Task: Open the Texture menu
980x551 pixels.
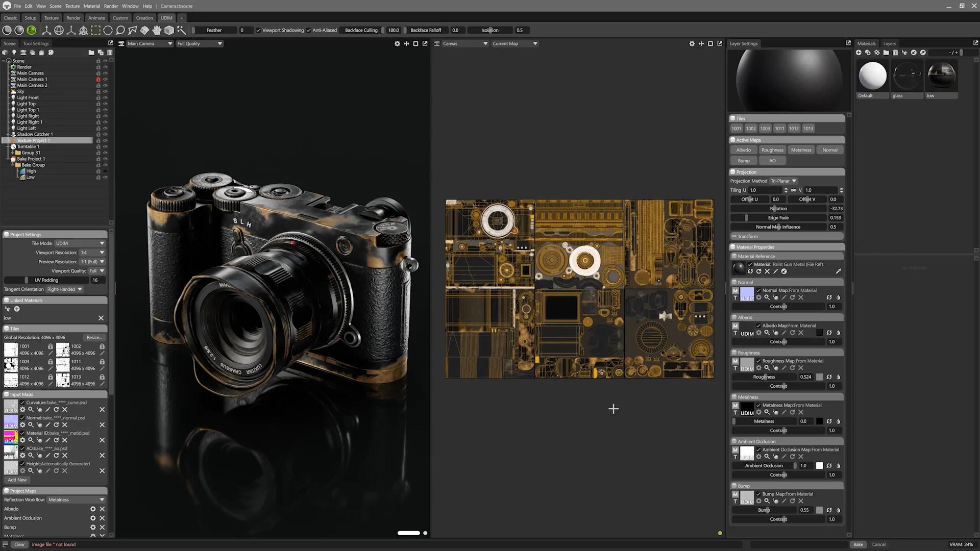Action: (x=72, y=6)
